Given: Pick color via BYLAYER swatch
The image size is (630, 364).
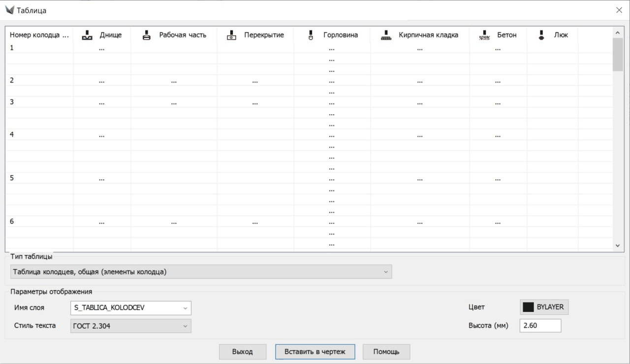Looking at the screenshot, I should pos(544,307).
